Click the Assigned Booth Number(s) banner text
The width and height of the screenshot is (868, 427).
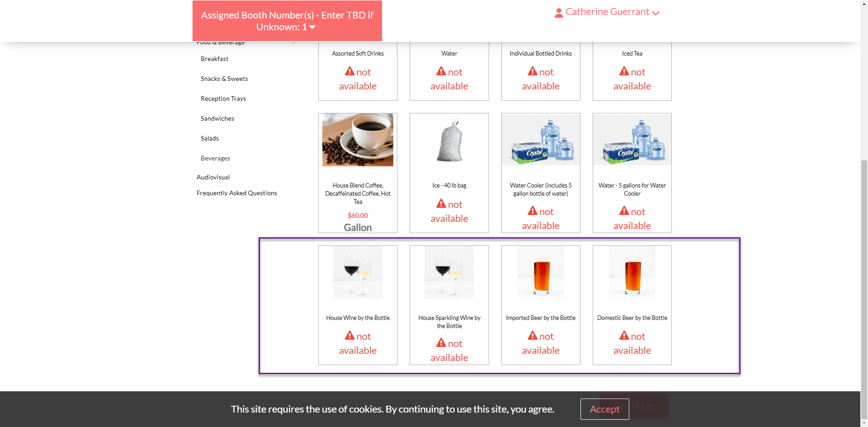[287, 21]
